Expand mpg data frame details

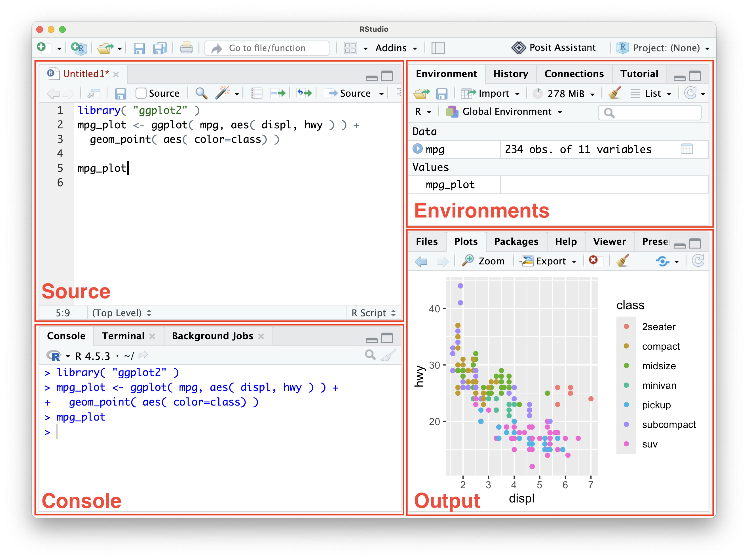coord(418,149)
